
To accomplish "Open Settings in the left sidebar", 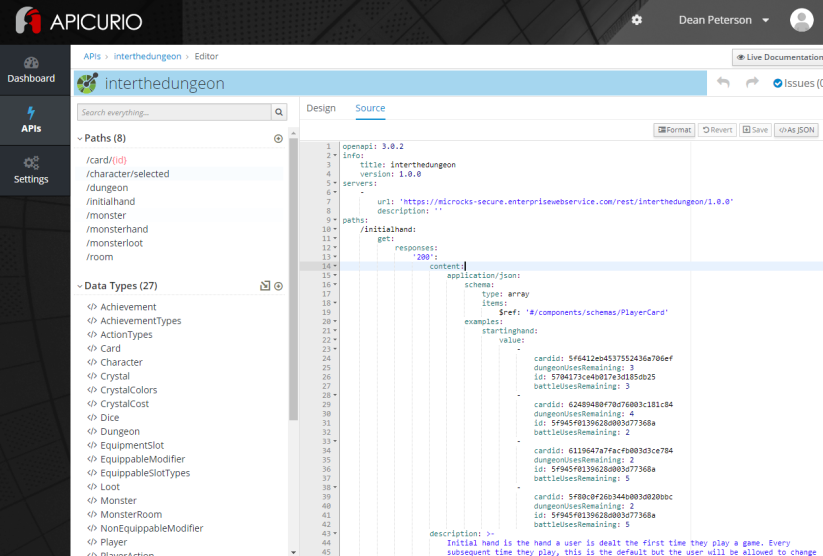I will tap(31, 170).
